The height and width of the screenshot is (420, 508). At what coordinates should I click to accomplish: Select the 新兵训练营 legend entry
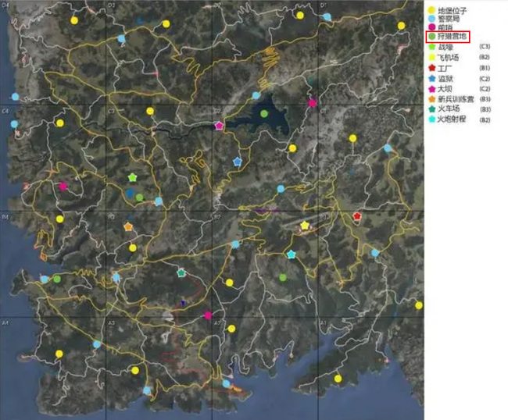point(453,99)
